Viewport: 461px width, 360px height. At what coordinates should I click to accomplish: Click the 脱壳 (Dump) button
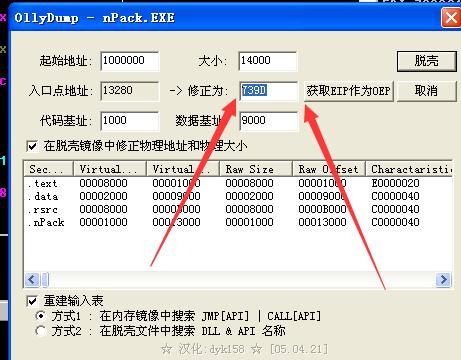426,61
